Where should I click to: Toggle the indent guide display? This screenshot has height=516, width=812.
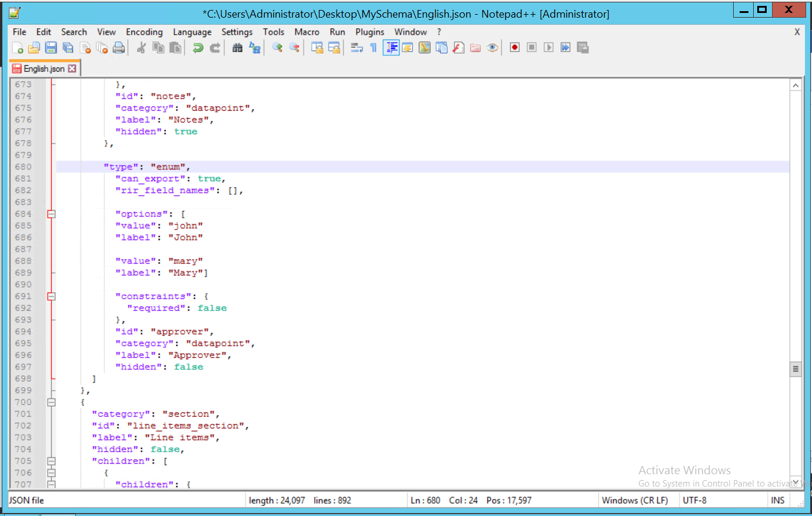click(391, 48)
